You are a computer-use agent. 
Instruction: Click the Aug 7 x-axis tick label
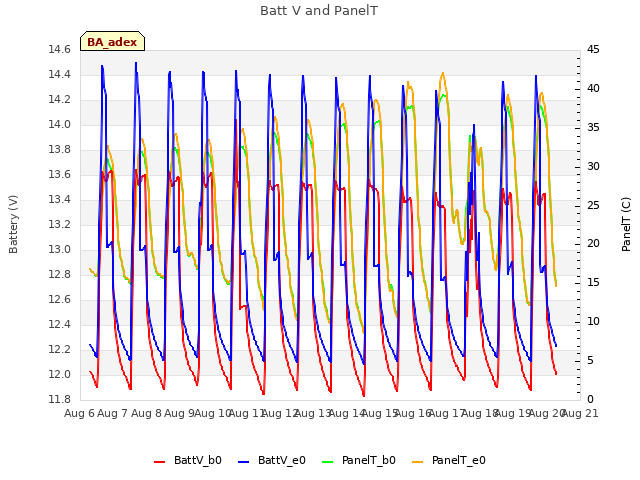tap(112, 413)
